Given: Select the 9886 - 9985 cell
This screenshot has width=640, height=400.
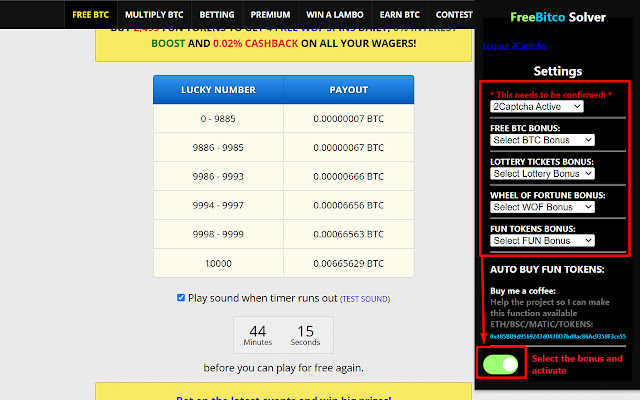Looking at the screenshot, I should point(218,147).
